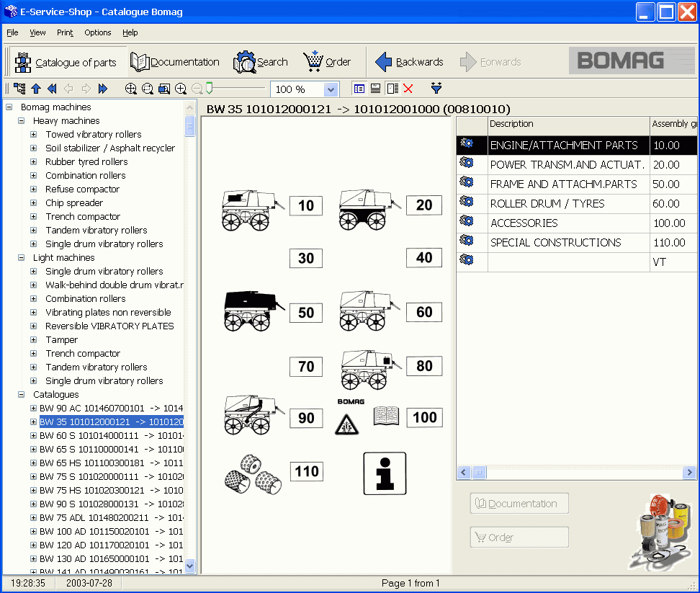Open the File menu
700x593 pixels.
pos(12,32)
